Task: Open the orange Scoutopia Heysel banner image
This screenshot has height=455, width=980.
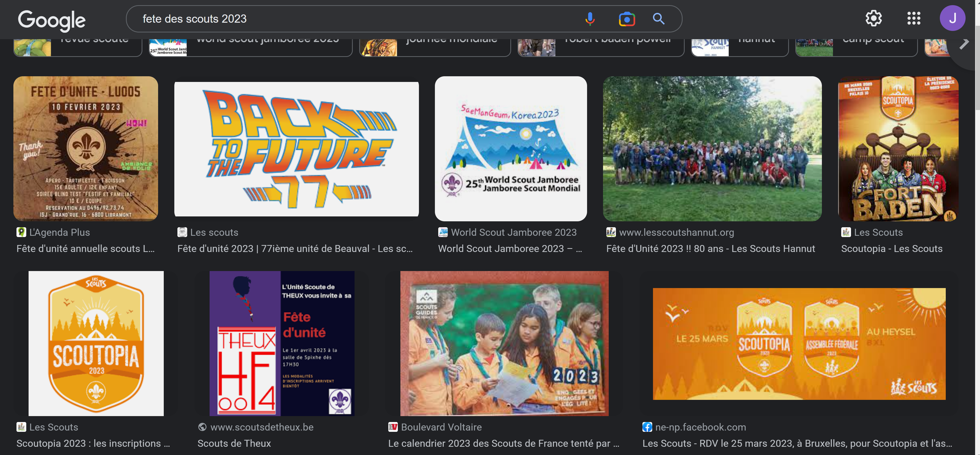Action: (x=799, y=343)
